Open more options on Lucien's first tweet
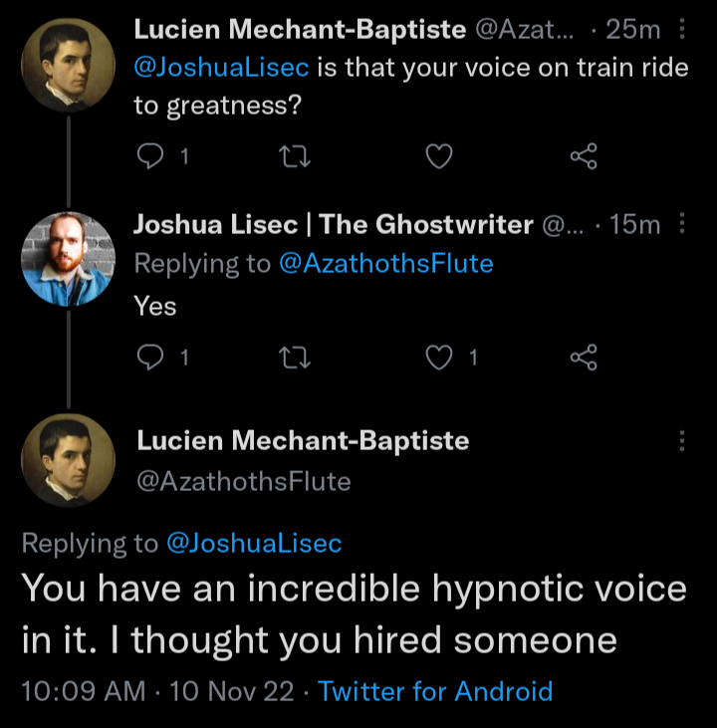This screenshot has width=717, height=728. [x=682, y=30]
